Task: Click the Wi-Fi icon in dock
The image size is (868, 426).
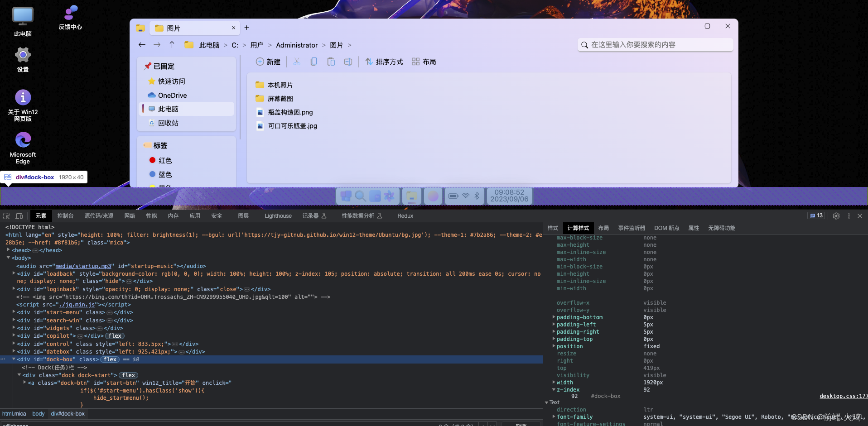Action: click(x=465, y=196)
